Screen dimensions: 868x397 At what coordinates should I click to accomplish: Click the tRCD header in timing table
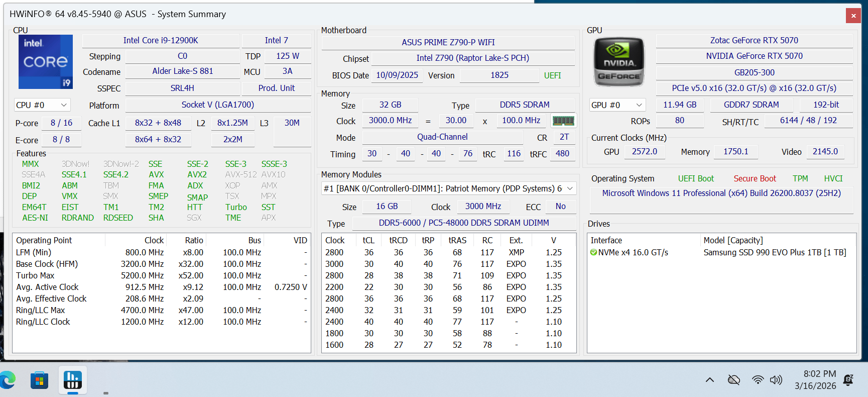[x=398, y=240]
